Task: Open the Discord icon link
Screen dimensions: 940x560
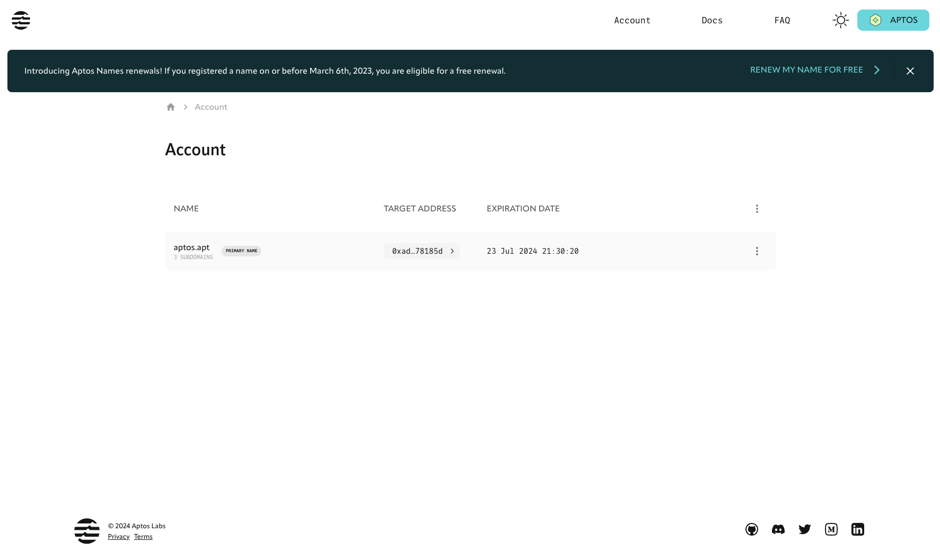Action: point(778,529)
